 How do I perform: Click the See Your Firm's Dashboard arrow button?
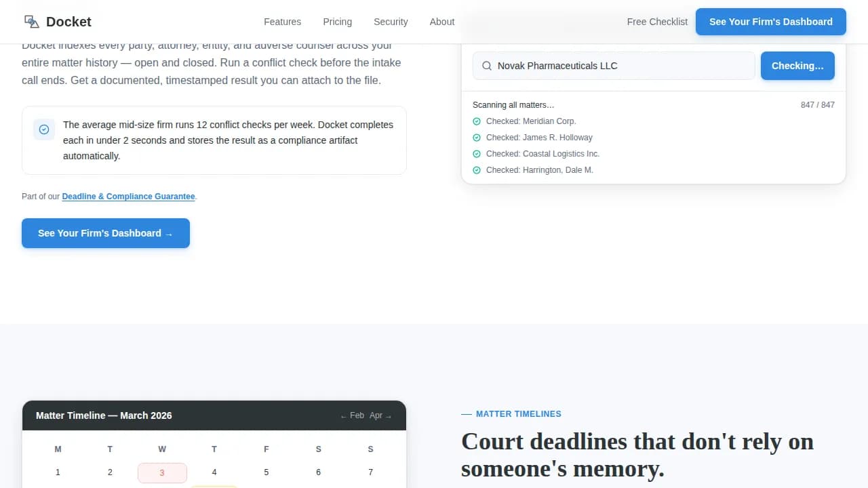point(105,233)
